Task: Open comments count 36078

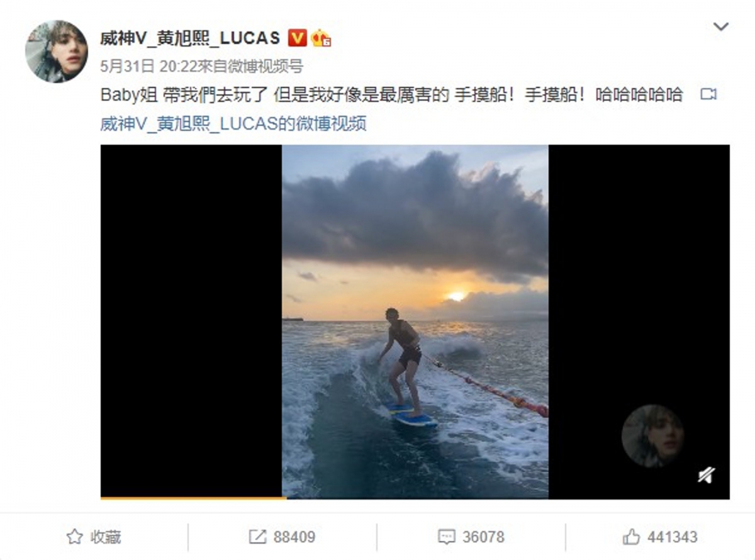Action: (483, 537)
